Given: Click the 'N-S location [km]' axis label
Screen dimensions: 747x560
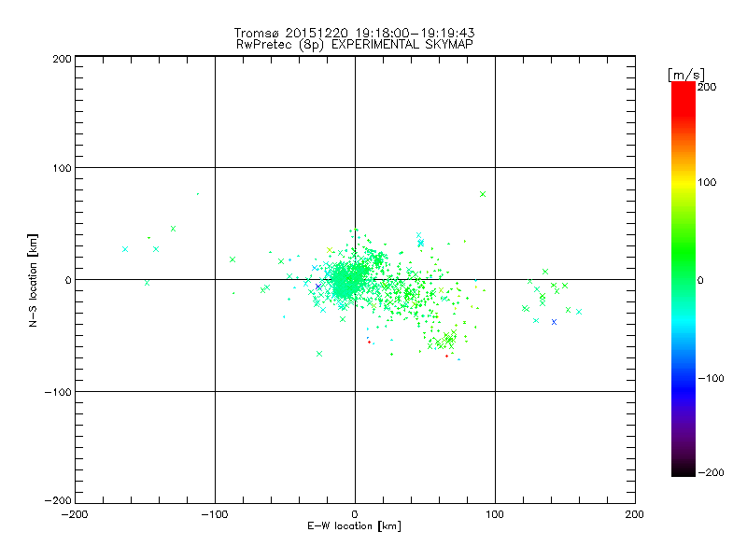Looking at the screenshot, I should point(33,281).
